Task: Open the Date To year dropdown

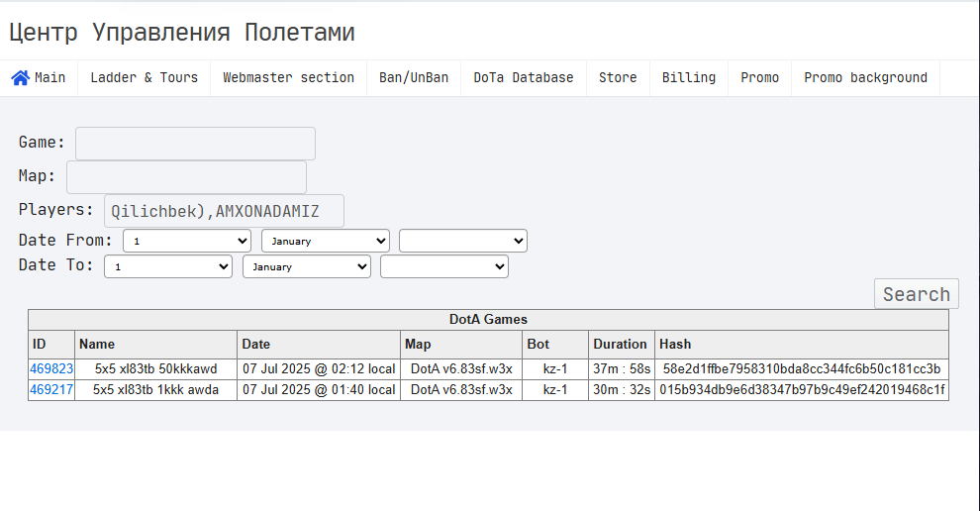Action: click(444, 266)
